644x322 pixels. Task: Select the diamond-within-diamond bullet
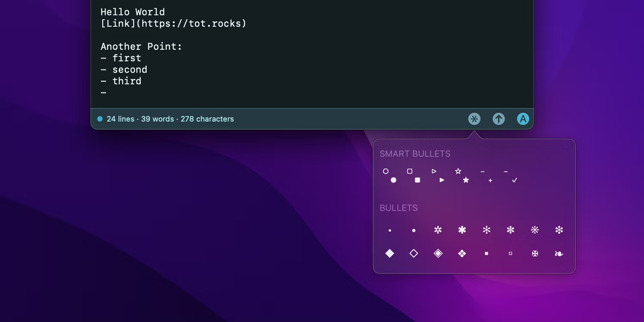[438, 253]
